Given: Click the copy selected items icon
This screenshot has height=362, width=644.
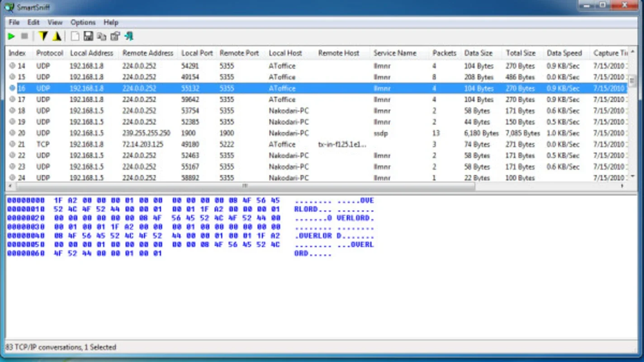Looking at the screenshot, I should pos(102,36).
